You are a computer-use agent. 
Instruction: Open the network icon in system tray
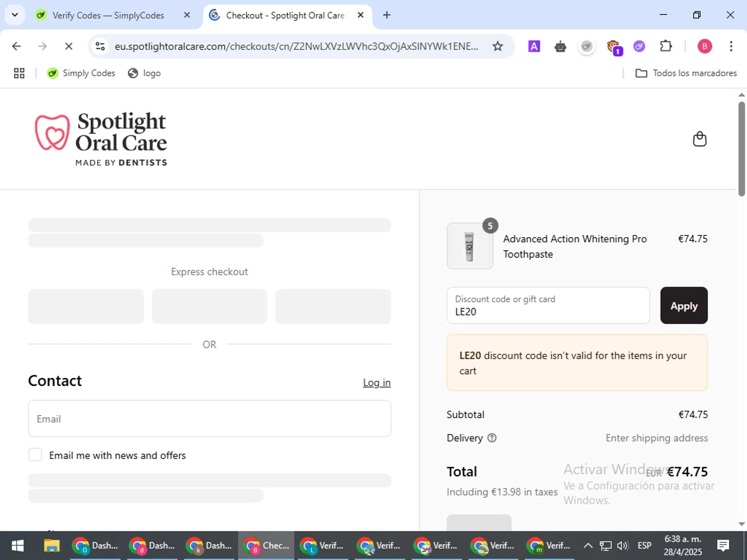click(x=605, y=546)
